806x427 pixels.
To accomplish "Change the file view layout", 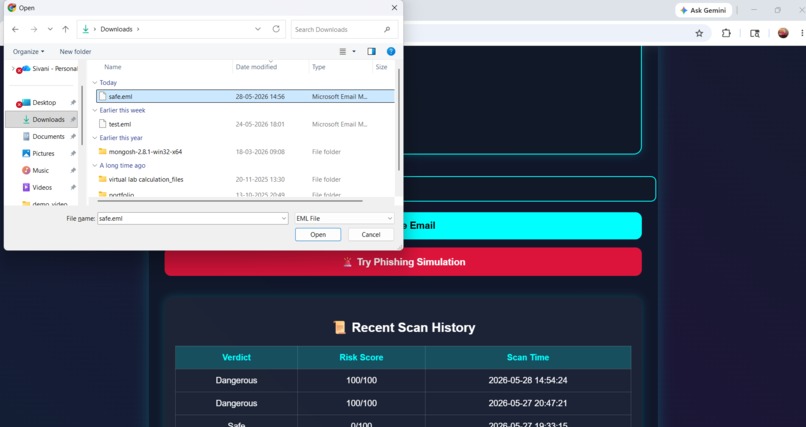I will (343, 51).
